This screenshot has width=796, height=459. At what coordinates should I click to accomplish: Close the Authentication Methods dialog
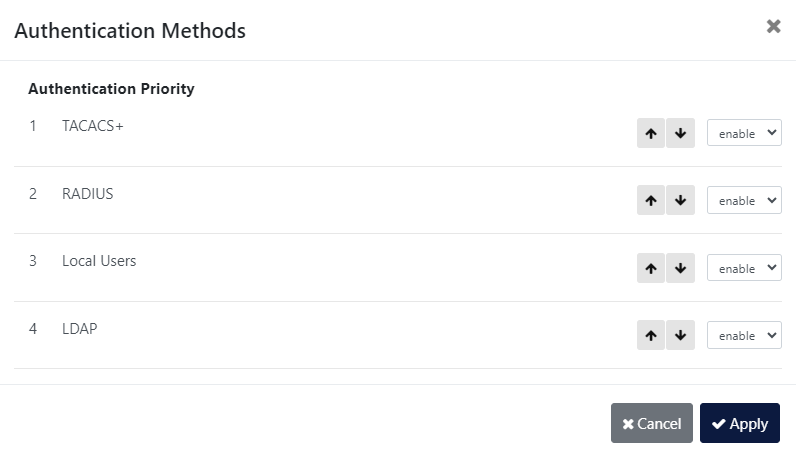pyautogui.click(x=773, y=27)
